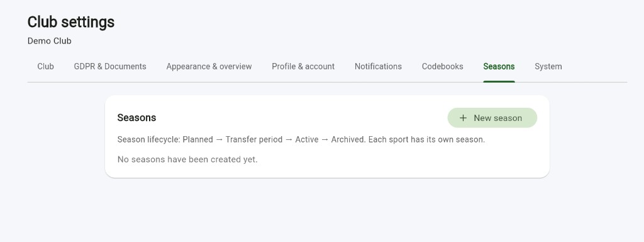Click the green indicator under Seasons tab
The height and width of the screenshot is (242, 644).
499,81
